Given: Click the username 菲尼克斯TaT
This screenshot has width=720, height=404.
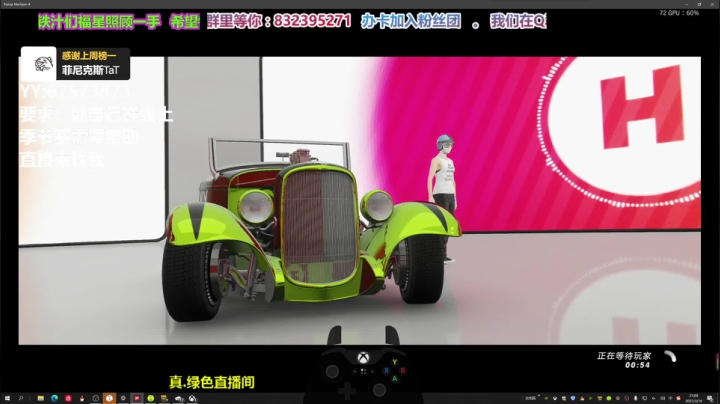Looking at the screenshot, I should tap(90, 70).
